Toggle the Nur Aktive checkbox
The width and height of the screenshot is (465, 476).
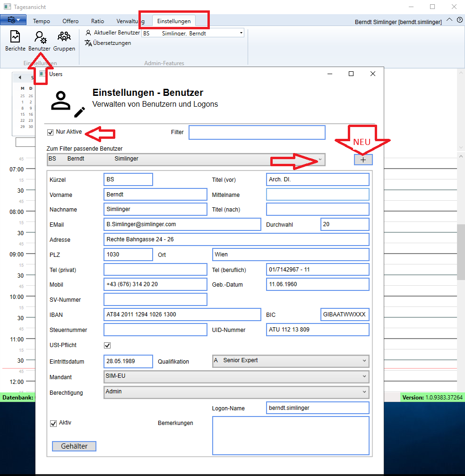51,132
